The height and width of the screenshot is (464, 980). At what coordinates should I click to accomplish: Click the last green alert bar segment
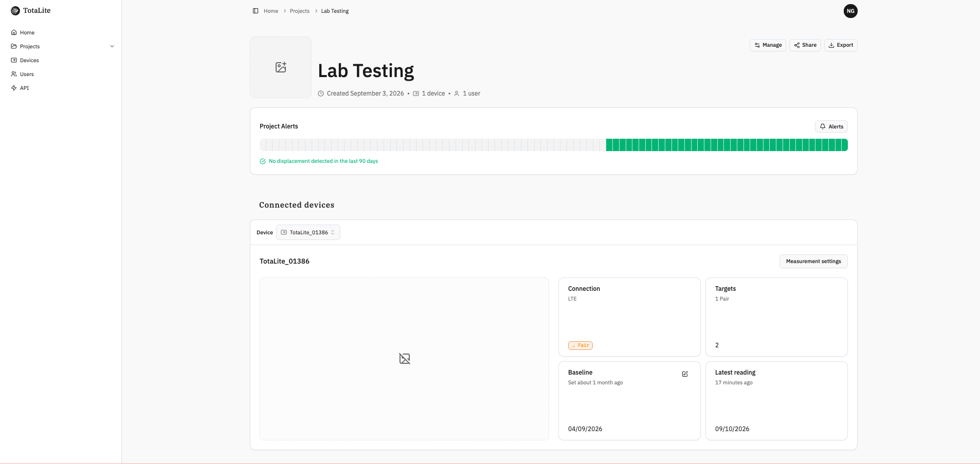[x=845, y=145]
